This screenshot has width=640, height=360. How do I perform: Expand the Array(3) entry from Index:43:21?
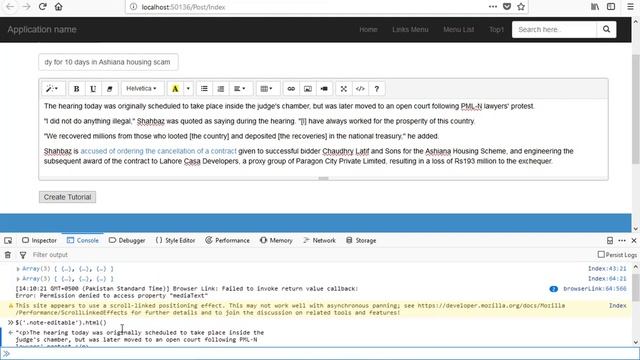point(18,269)
